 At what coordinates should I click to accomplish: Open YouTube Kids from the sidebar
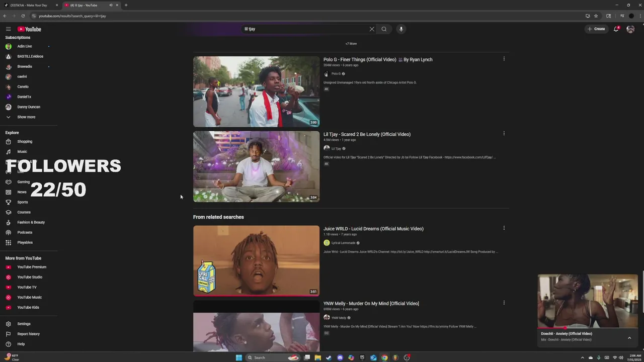click(29, 307)
